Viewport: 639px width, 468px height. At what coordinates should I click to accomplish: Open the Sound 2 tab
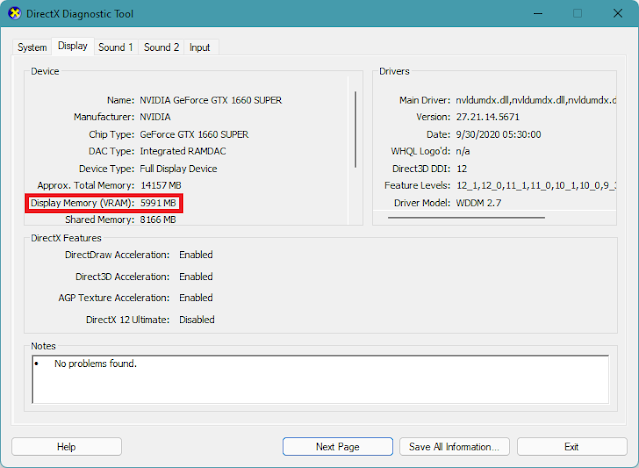click(161, 47)
